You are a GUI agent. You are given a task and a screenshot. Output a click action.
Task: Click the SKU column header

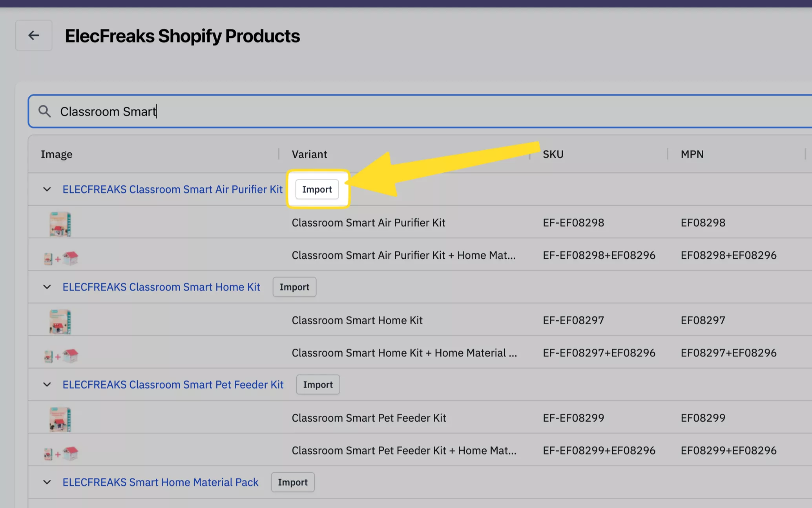pos(553,154)
